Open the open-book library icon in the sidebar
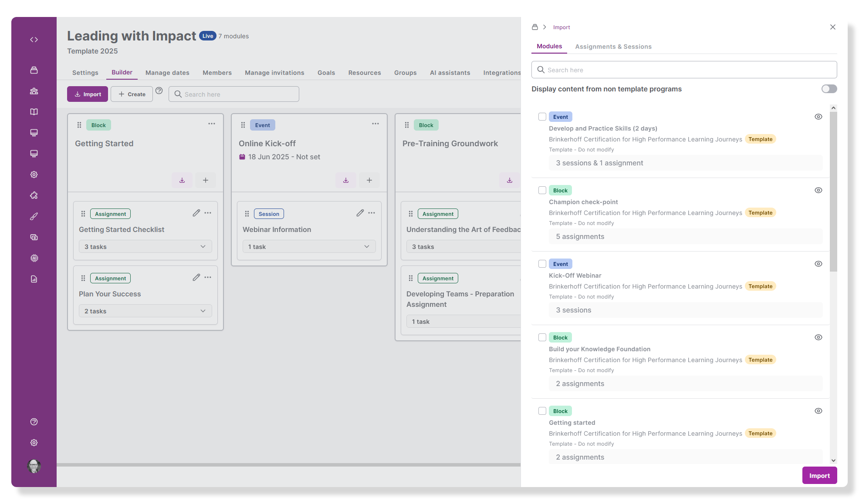 [x=34, y=112]
